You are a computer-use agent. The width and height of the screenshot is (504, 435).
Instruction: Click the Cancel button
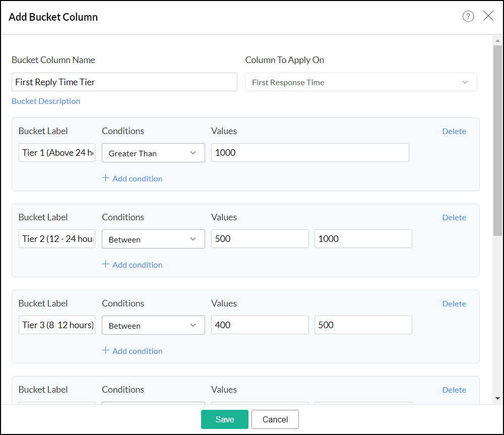click(275, 419)
